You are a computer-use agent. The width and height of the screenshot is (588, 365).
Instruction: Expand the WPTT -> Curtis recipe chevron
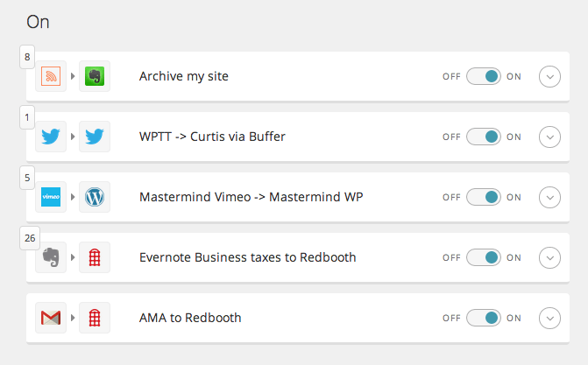click(x=549, y=137)
